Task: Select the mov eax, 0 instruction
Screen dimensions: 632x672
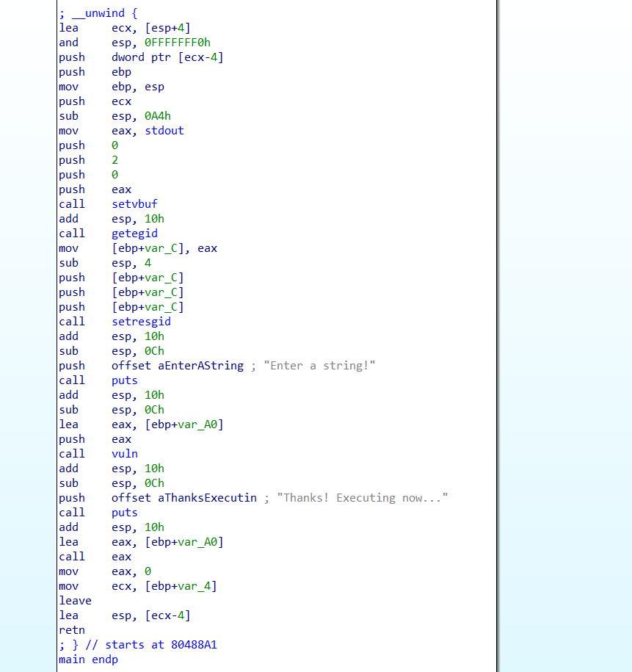Action: coord(105,571)
